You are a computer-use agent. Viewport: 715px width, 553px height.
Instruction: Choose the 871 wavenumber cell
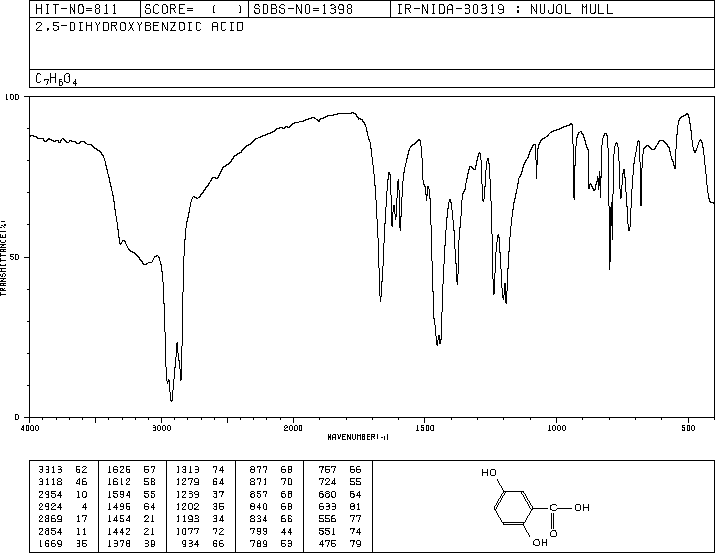click(x=259, y=482)
